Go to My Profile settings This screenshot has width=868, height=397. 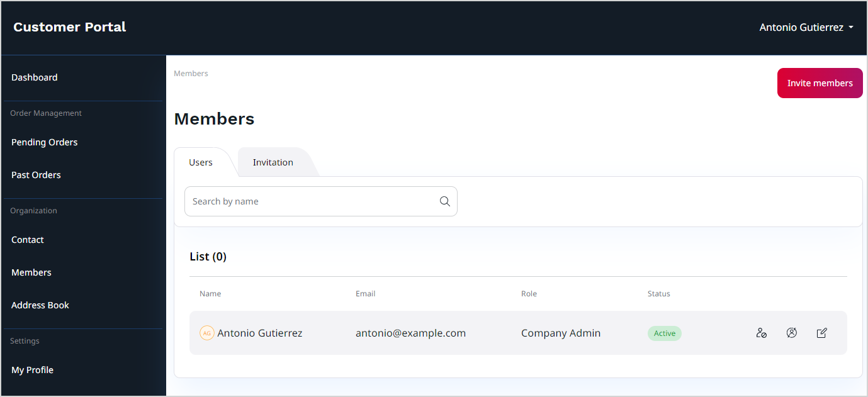33,370
